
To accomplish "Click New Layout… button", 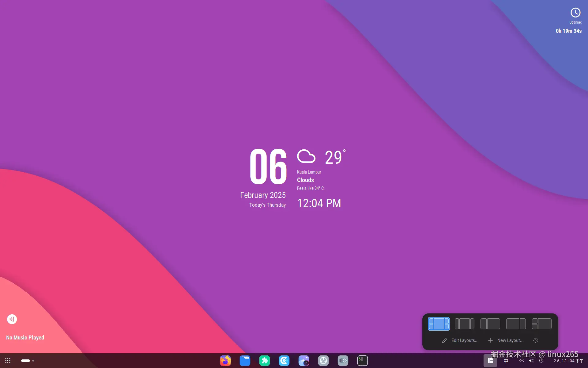I will (x=506, y=340).
